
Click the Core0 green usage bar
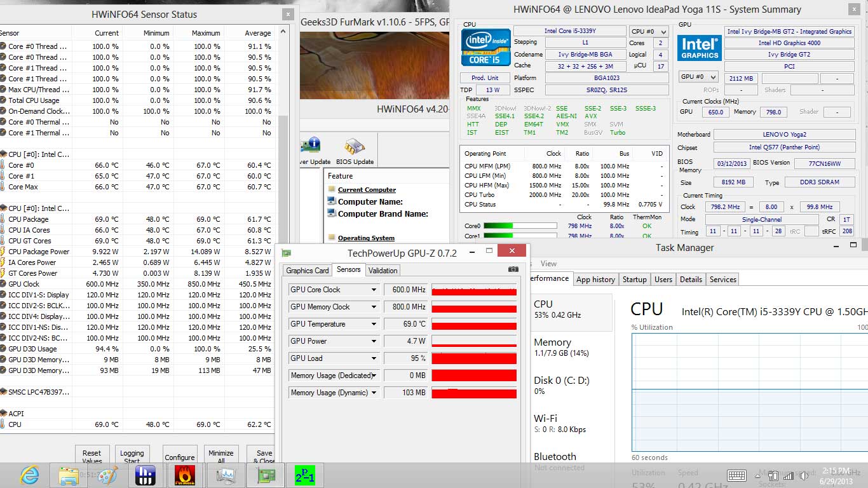tap(520, 226)
